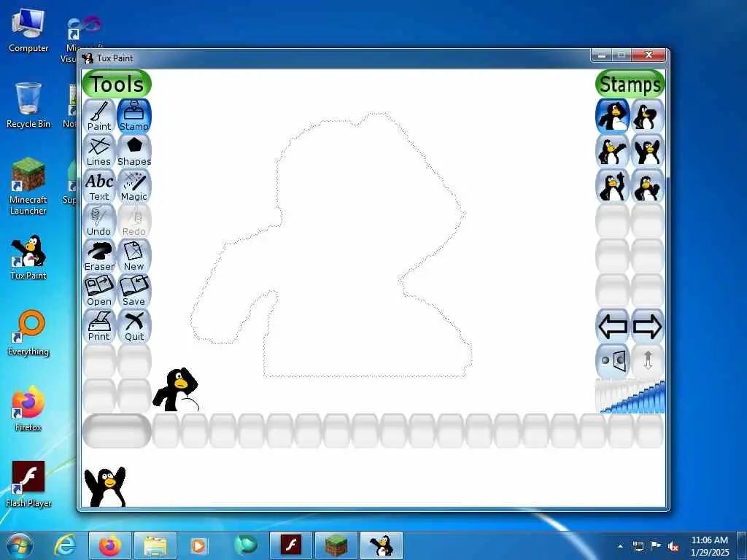Open the Flash Player desktop shortcut

point(28,484)
